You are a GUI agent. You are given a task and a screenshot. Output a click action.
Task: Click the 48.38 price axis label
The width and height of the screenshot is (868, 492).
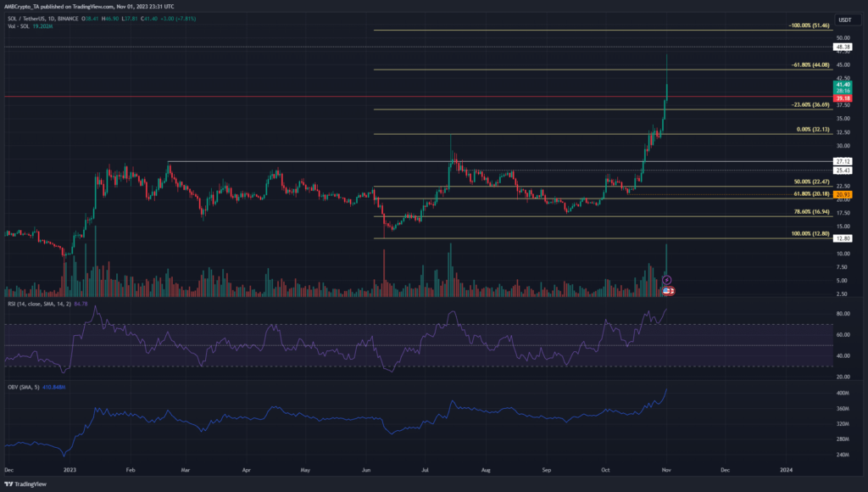point(843,48)
